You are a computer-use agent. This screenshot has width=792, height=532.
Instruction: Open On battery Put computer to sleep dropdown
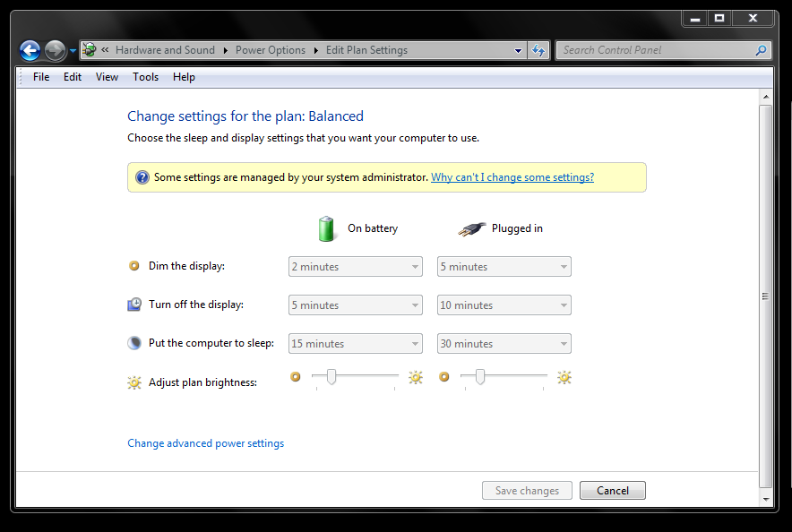355,343
